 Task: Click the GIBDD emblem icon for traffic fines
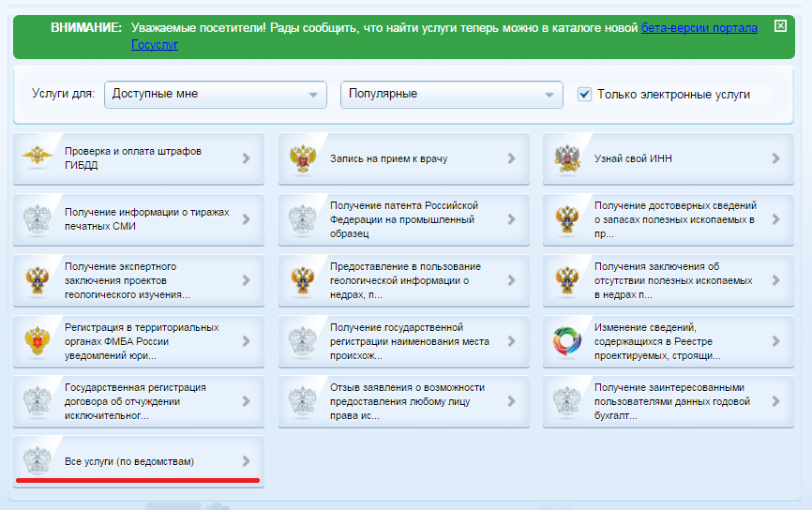point(38,158)
